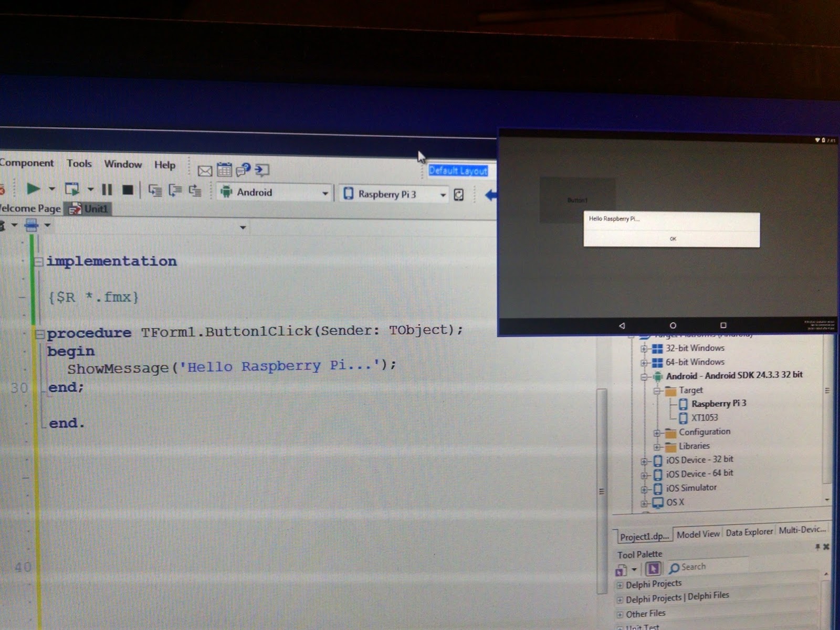Image resolution: width=840 pixels, height=630 pixels.
Task: Select the iOS Simulator platform
Action: pyautogui.click(x=691, y=488)
